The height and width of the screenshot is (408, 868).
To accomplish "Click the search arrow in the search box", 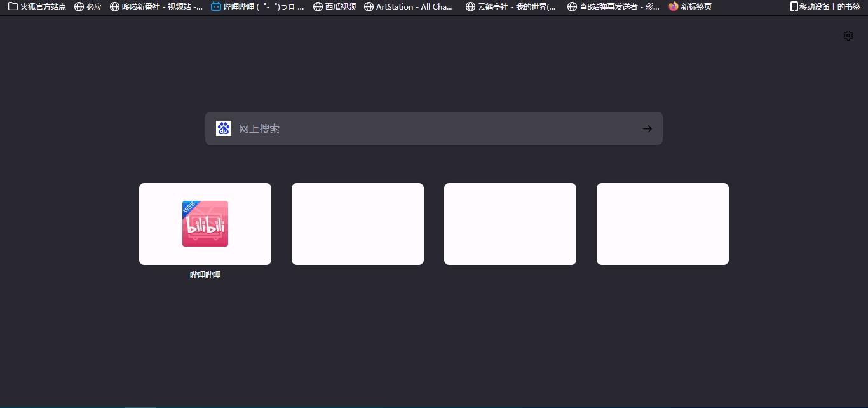I will (647, 128).
